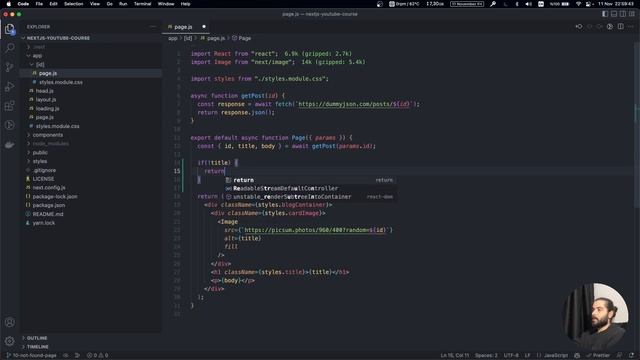Open the Terminal menu
Viewport: 640px width, 360px height.
pyautogui.click(x=142, y=4)
